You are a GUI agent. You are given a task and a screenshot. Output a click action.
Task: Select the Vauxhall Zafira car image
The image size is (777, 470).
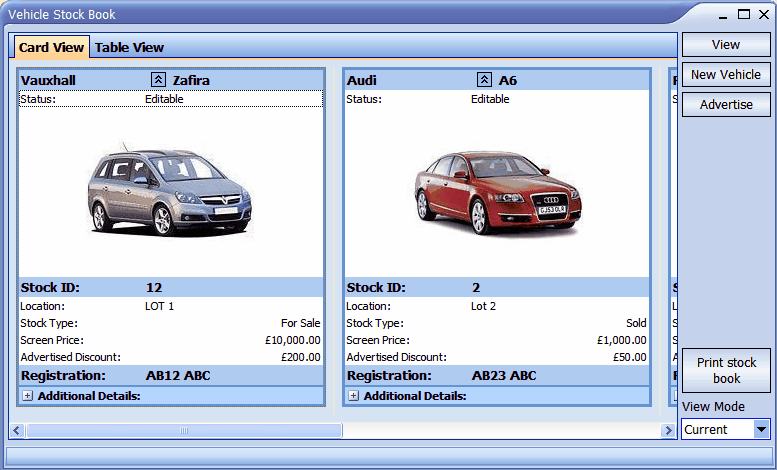(170, 188)
